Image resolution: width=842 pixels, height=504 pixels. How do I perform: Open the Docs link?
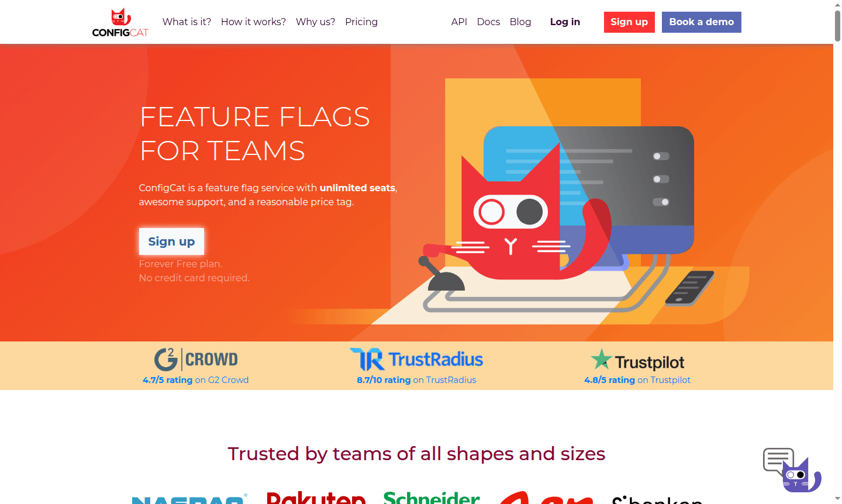click(488, 22)
